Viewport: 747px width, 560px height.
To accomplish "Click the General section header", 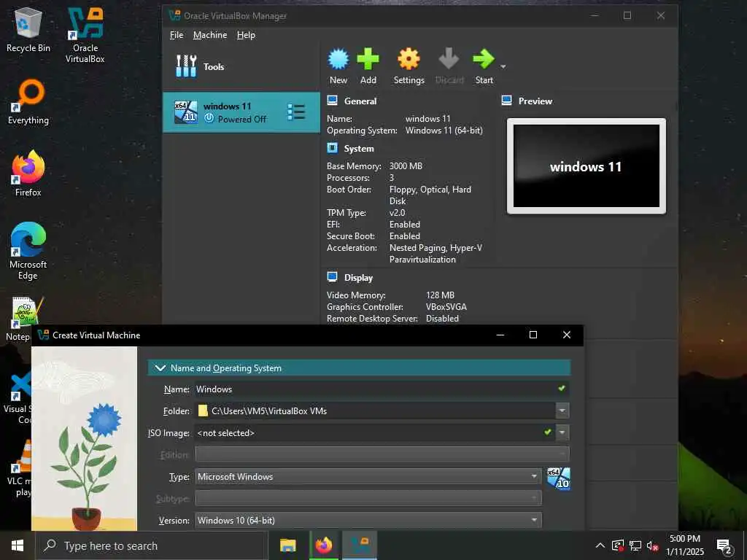I will [x=360, y=101].
